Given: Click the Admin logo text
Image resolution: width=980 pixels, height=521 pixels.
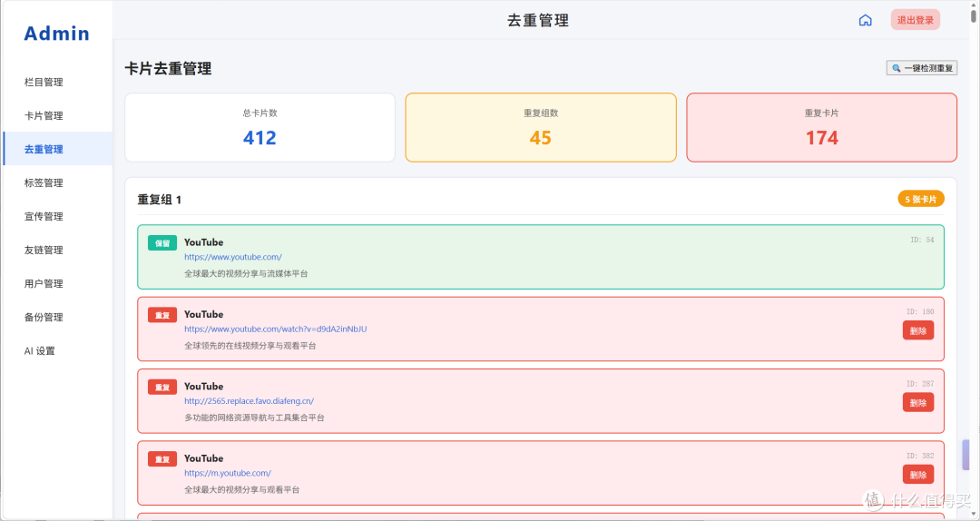Looking at the screenshot, I should tap(56, 34).
